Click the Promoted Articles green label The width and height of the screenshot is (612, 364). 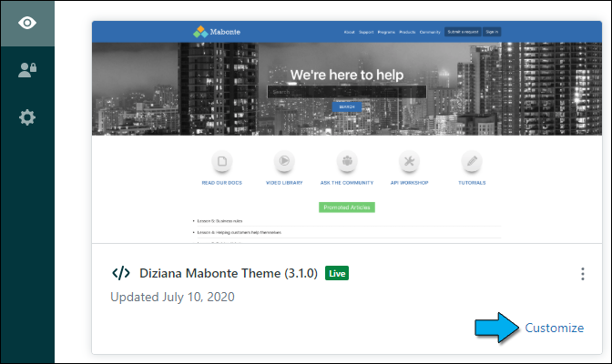click(347, 207)
